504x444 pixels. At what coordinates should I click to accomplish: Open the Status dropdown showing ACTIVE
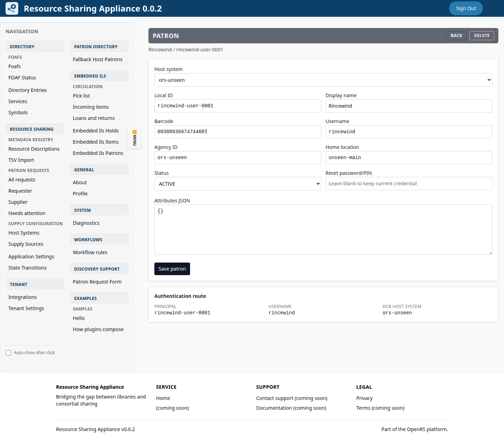tap(238, 184)
